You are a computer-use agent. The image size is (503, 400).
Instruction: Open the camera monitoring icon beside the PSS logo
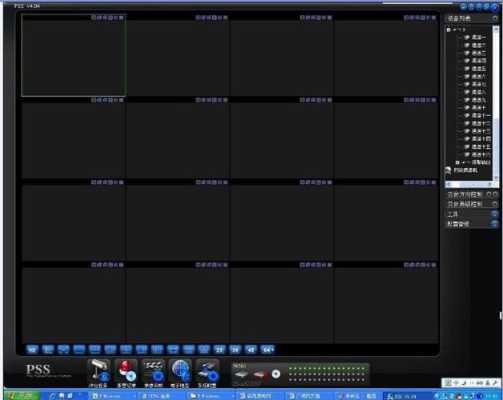pos(99,373)
